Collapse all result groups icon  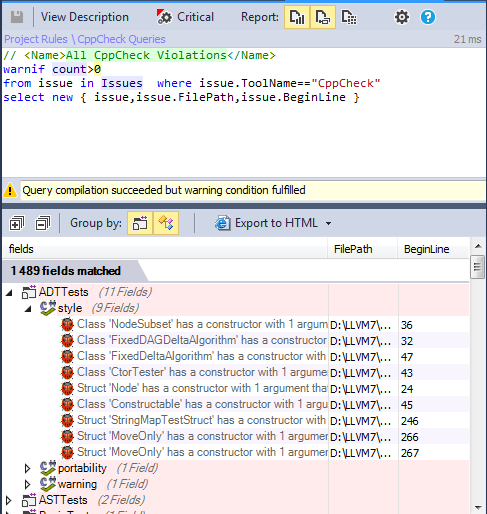43,223
